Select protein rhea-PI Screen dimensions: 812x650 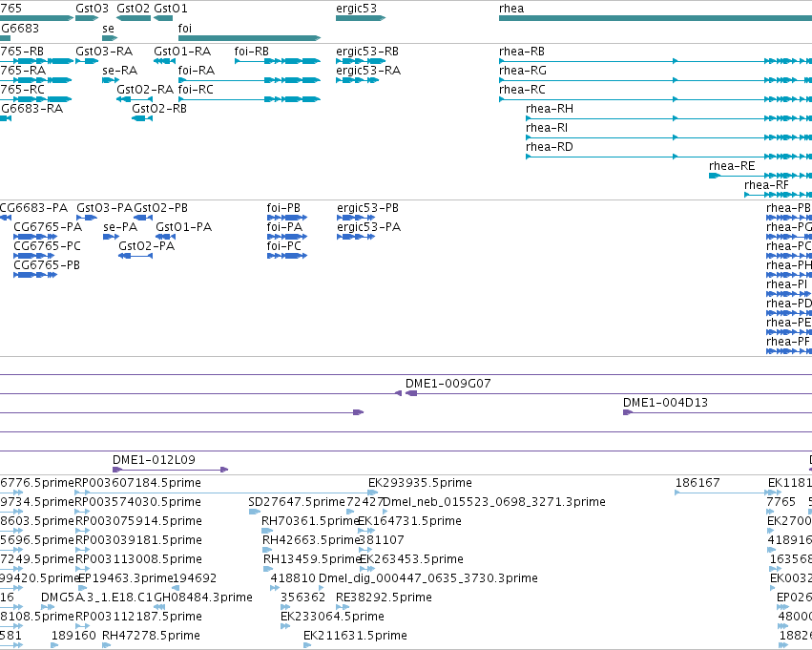(789, 294)
